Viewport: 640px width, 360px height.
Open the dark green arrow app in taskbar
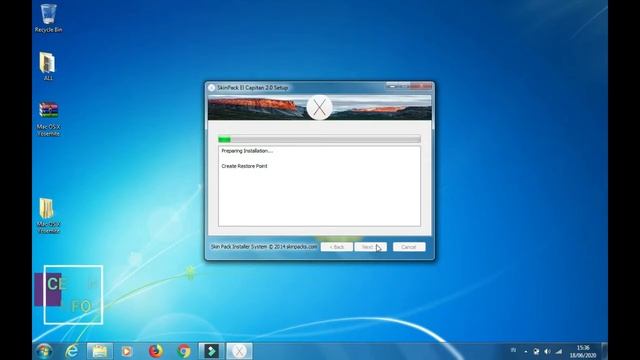click(x=211, y=351)
